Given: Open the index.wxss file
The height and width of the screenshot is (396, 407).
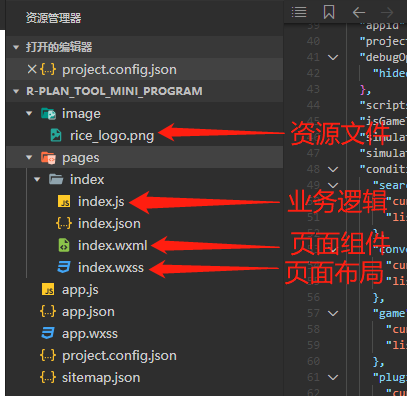Looking at the screenshot, I should (x=111, y=268).
